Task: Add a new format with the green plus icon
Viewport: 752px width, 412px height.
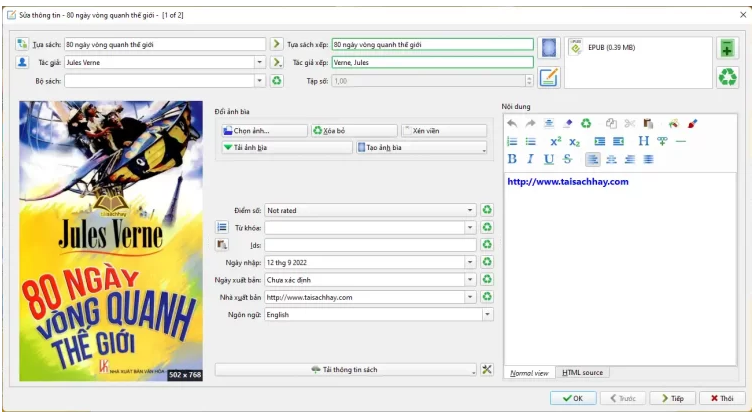Action: tap(727, 48)
